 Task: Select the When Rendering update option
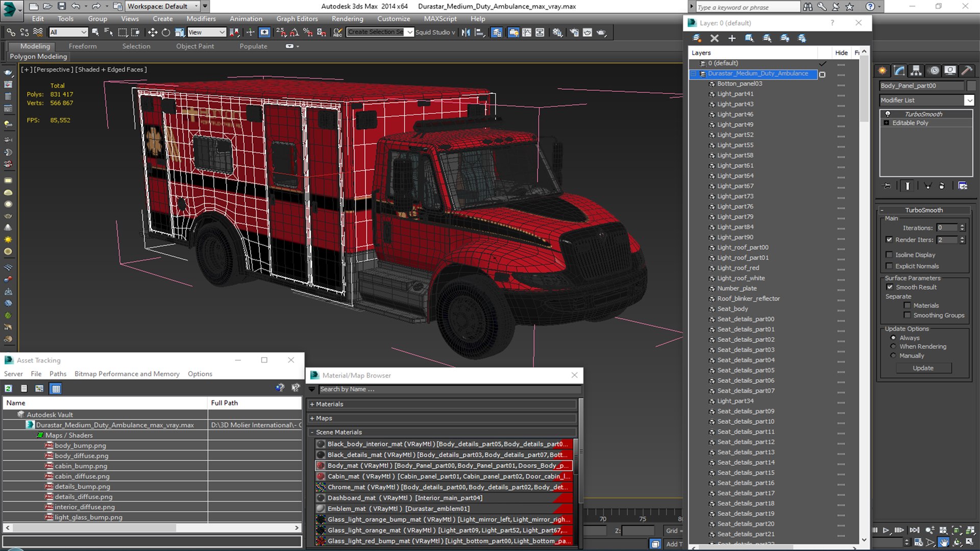893,346
